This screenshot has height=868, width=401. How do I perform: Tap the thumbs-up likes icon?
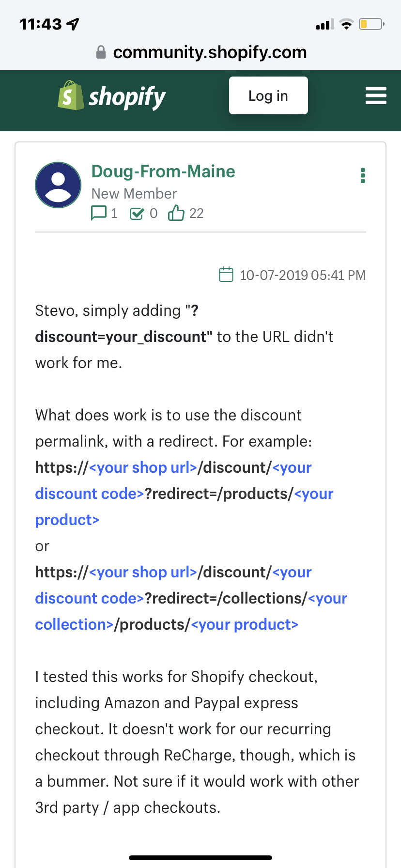[176, 213]
